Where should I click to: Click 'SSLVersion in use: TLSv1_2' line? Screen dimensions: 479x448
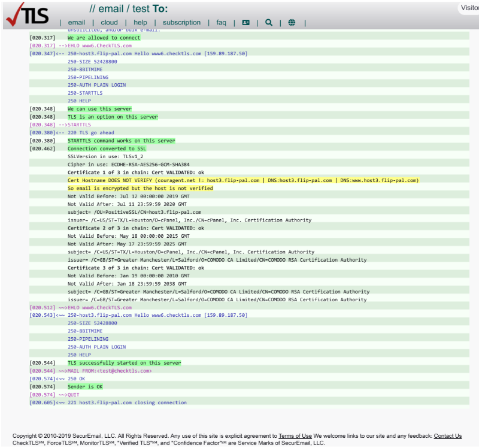(105, 156)
